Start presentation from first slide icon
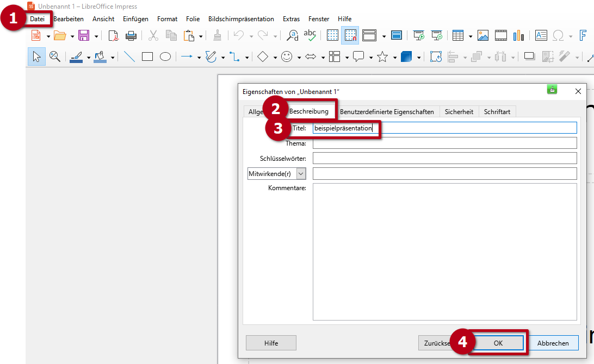594x364 pixels. coord(418,36)
